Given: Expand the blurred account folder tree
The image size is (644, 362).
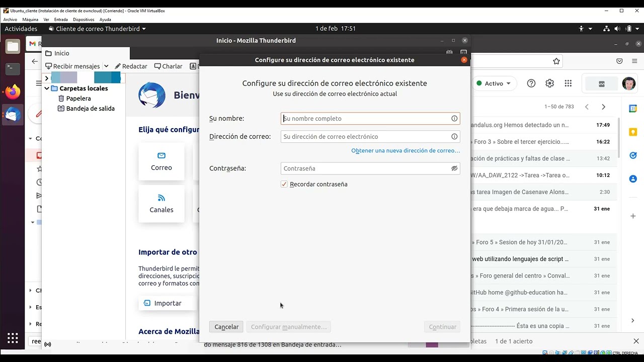Looking at the screenshot, I should click(x=47, y=78).
